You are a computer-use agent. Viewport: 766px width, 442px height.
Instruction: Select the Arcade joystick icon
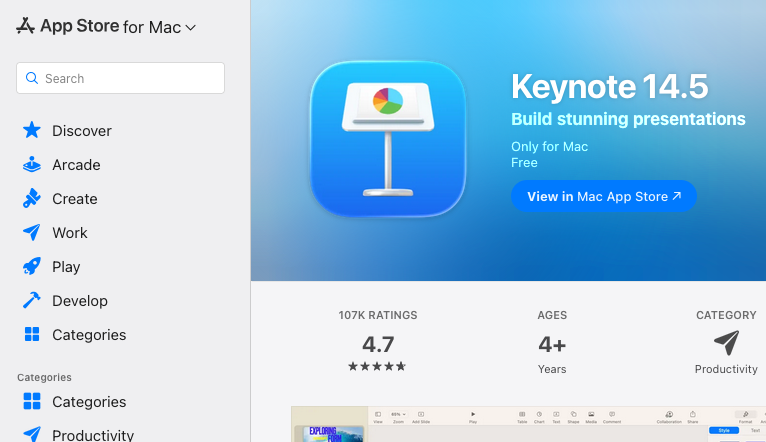[32, 165]
